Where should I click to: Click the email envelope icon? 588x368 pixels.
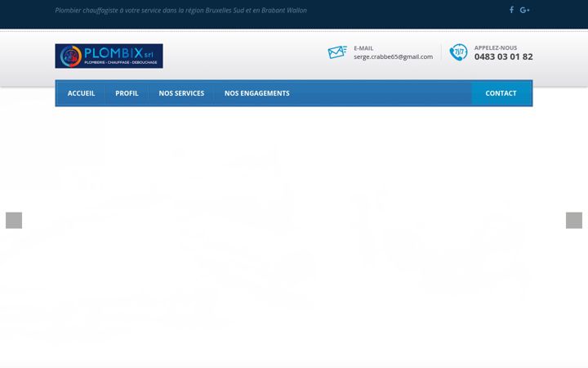click(x=337, y=52)
